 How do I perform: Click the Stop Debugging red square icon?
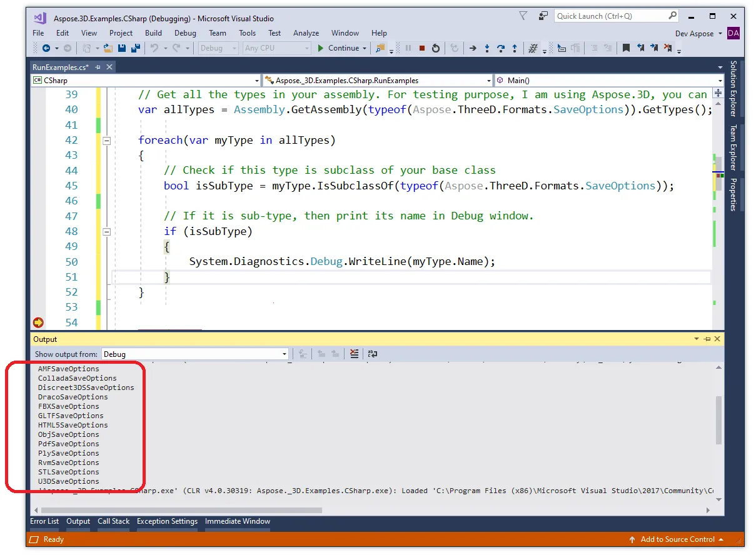[422, 48]
